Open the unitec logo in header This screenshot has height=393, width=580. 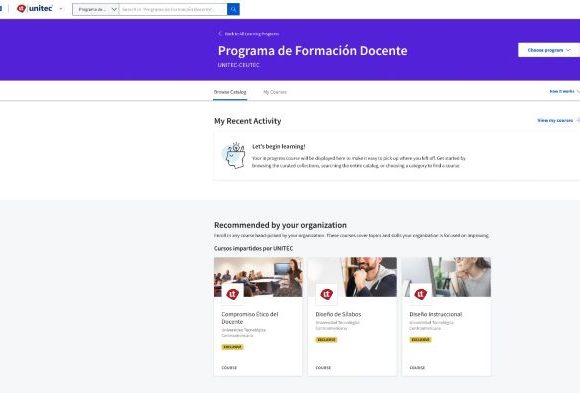pos(35,8)
